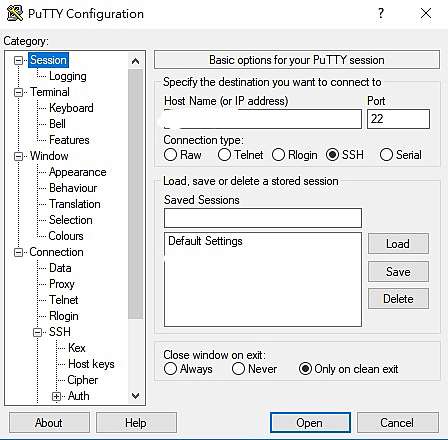The image size is (448, 440).
Task: Click the category list scrollbar thumb
Action: (x=135, y=194)
